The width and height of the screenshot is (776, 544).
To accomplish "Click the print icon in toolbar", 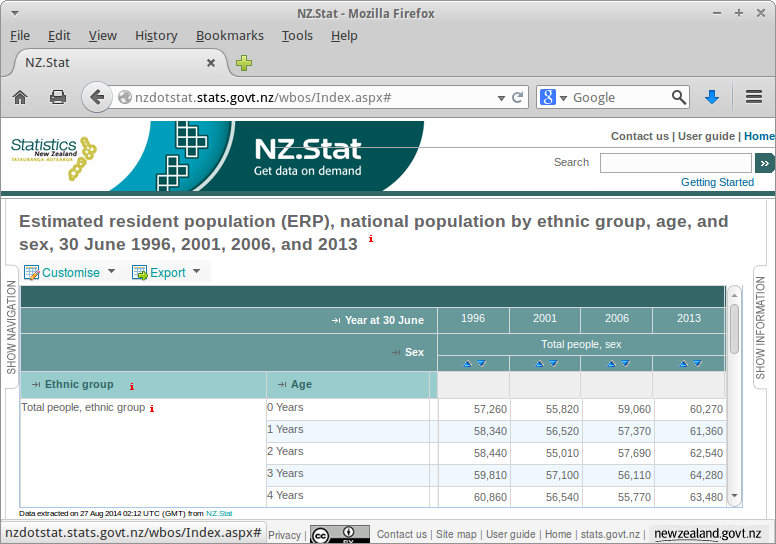I will pos(58,97).
